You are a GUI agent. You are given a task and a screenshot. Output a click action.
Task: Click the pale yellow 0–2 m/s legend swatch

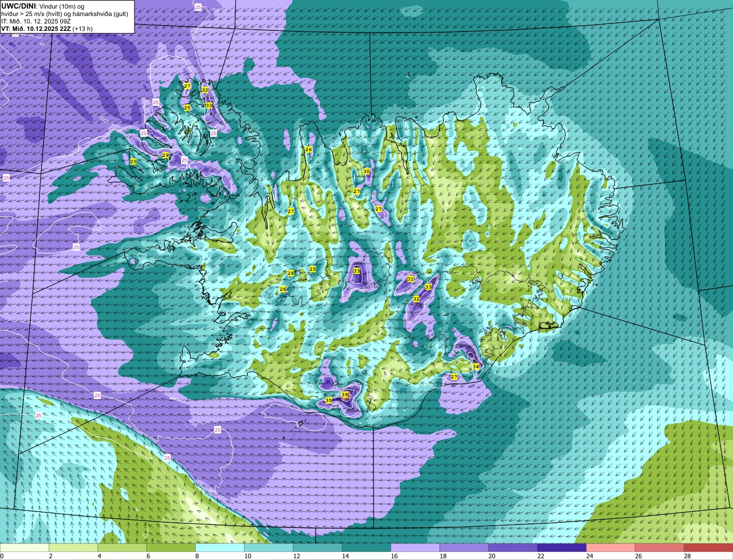(x=25, y=548)
